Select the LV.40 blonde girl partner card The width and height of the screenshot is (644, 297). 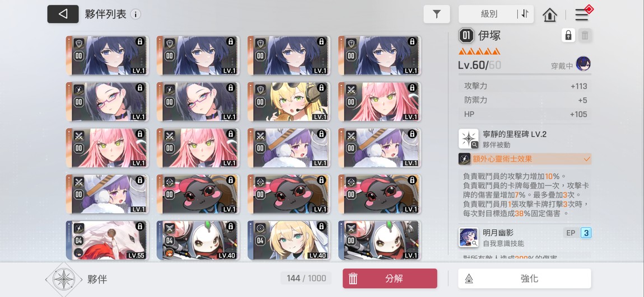pyautogui.click(x=289, y=240)
